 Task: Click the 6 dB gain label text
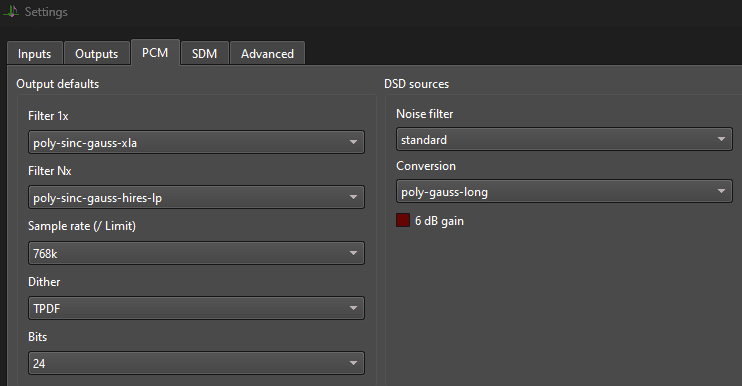click(439, 221)
